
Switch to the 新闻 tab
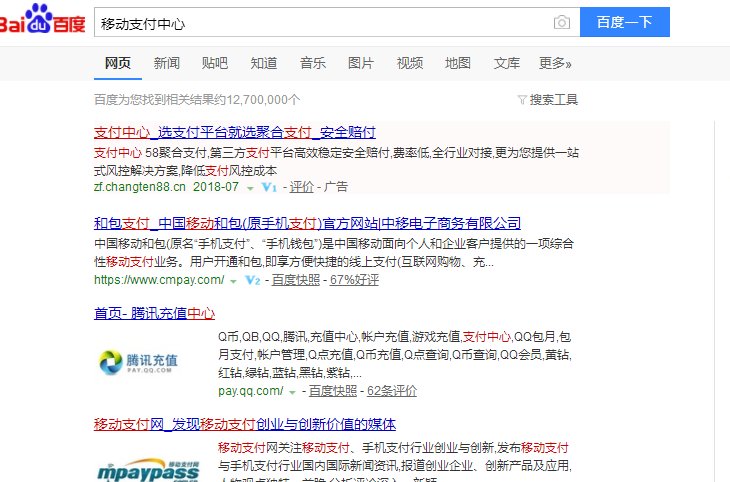pyautogui.click(x=167, y=63)
